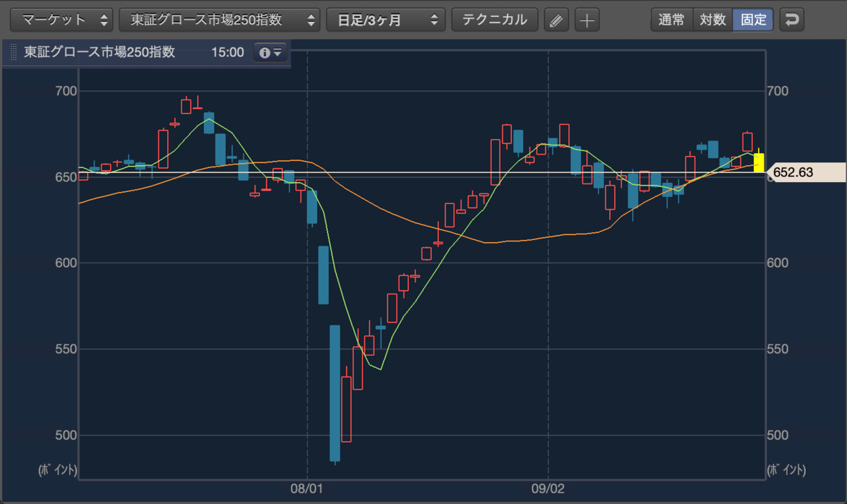
Task: Grab the dotted drag handle of the info panel
Action: point(13,52)
